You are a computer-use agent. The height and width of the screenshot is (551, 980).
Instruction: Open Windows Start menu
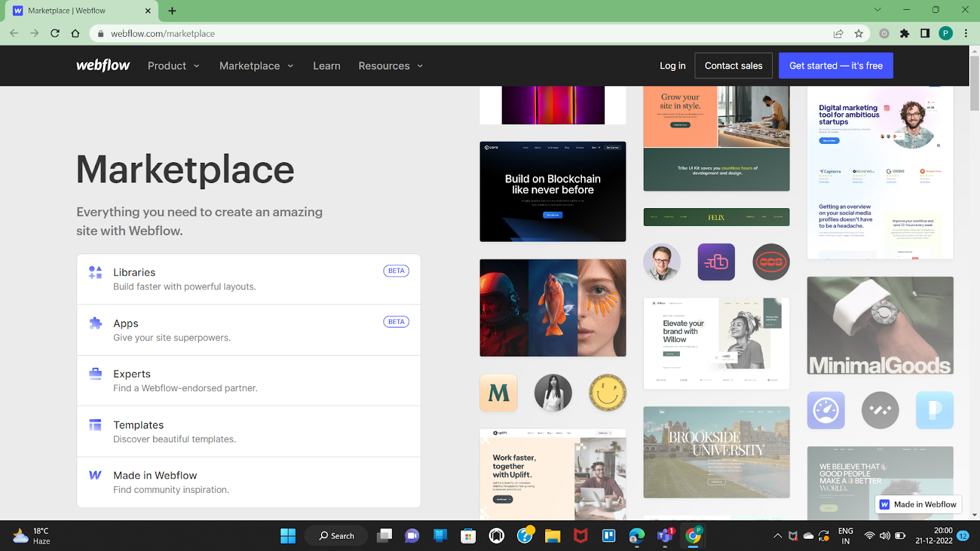[x=288, y=536]
